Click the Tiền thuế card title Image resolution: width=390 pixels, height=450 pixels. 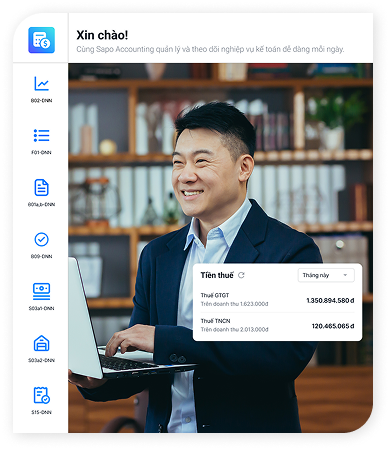217,275
